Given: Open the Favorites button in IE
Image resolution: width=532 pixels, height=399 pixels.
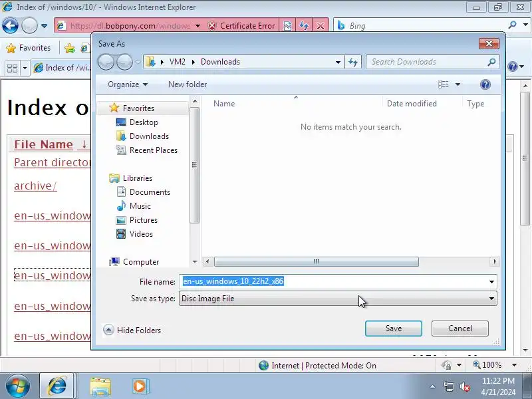Looking at the screenshot, I should (x=29, y=48).
